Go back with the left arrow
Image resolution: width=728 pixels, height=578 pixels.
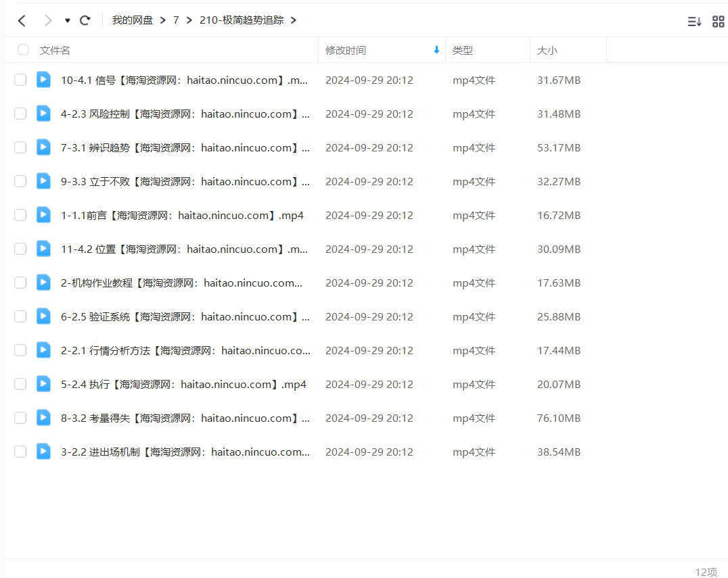click(x=22, y=20)
